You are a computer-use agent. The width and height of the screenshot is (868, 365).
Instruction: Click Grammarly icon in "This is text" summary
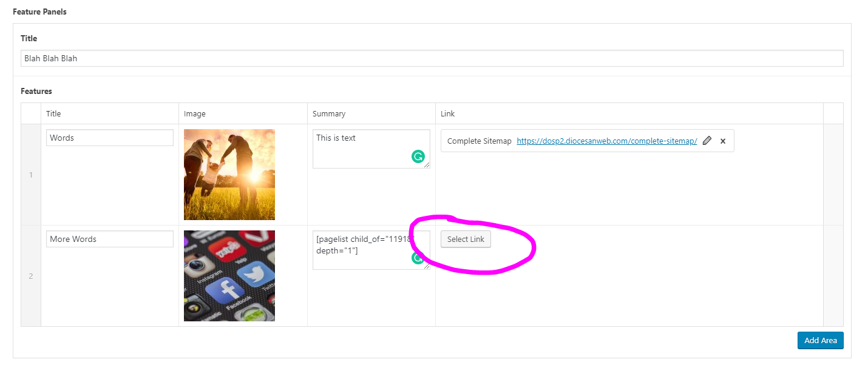point(418,157)
